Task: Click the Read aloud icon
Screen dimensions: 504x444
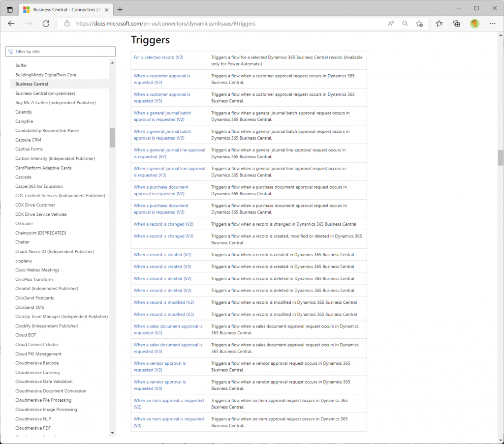Action: [391, 24]
